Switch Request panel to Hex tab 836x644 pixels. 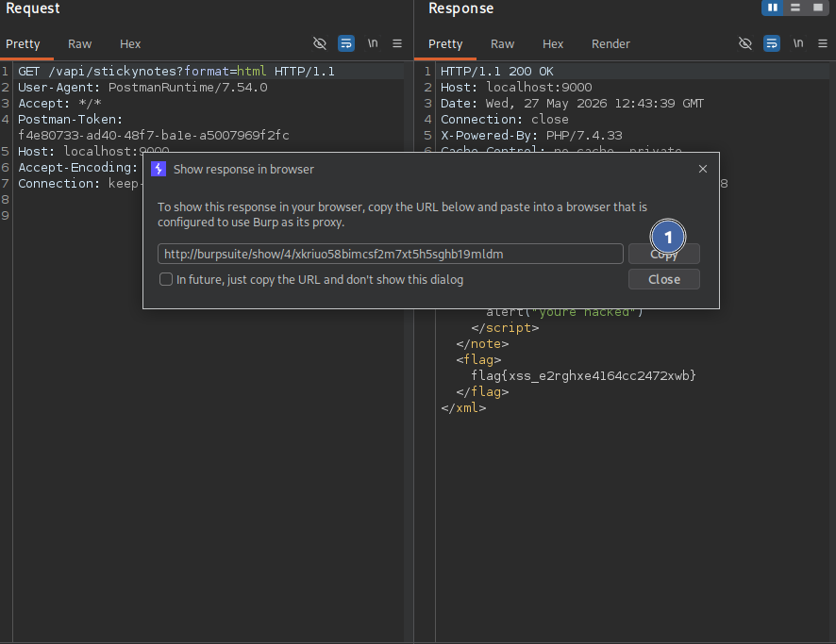[x=130, y=44]
